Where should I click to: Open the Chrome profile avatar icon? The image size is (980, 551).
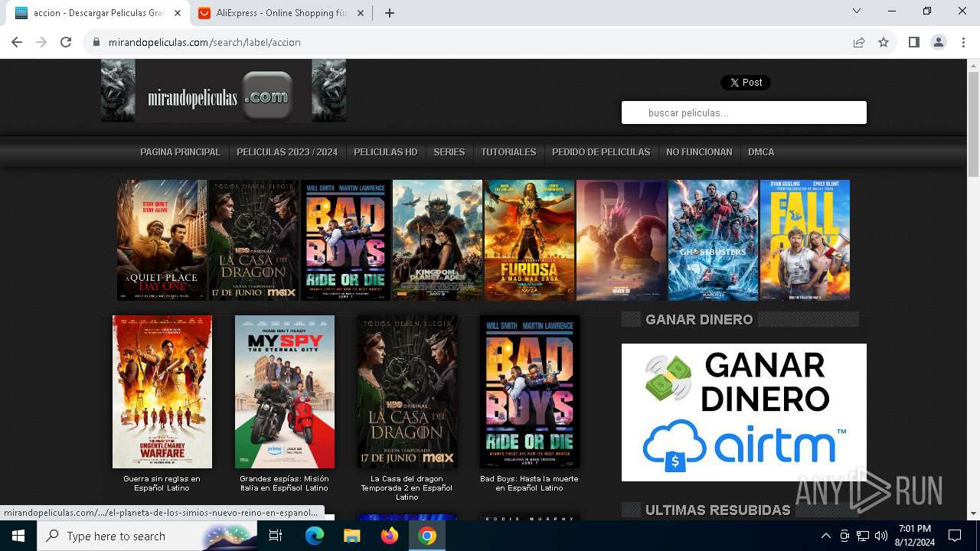939,42
